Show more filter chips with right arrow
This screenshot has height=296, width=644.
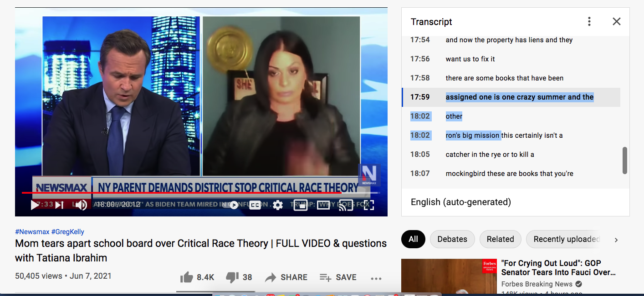[x=616, y=240]
